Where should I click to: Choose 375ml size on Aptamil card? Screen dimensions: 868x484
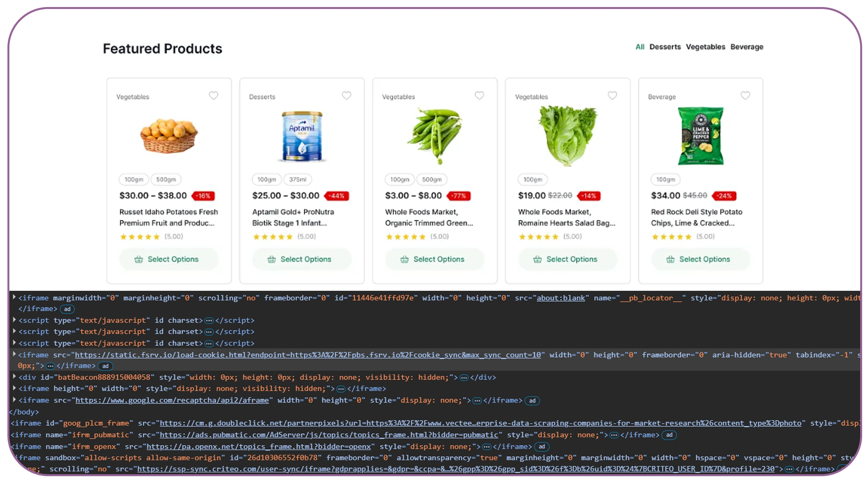[x=298, y=180]
